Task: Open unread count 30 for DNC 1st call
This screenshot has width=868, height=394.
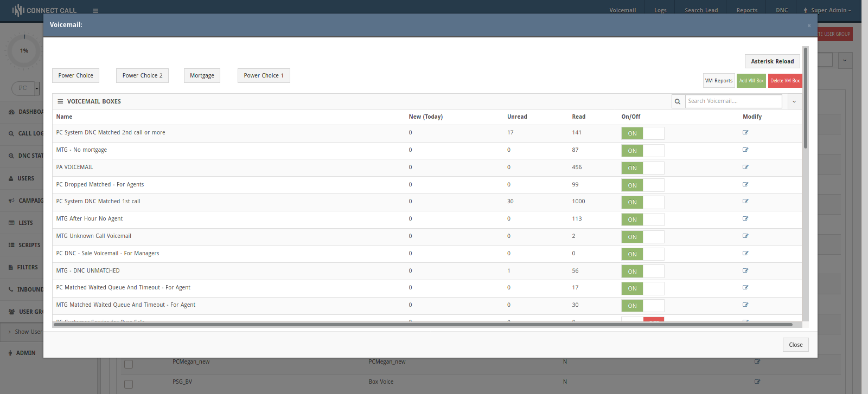Action: click(x=510, y=201)
